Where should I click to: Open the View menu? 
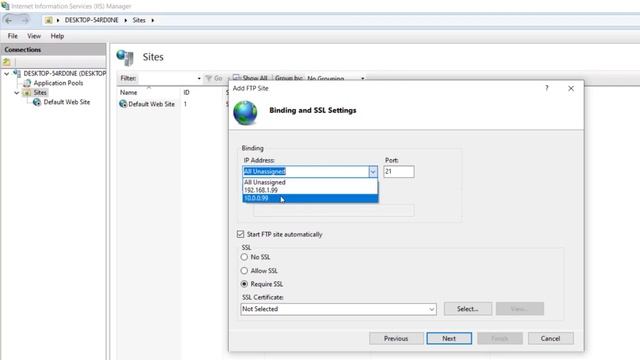click(x=34, y=36)
